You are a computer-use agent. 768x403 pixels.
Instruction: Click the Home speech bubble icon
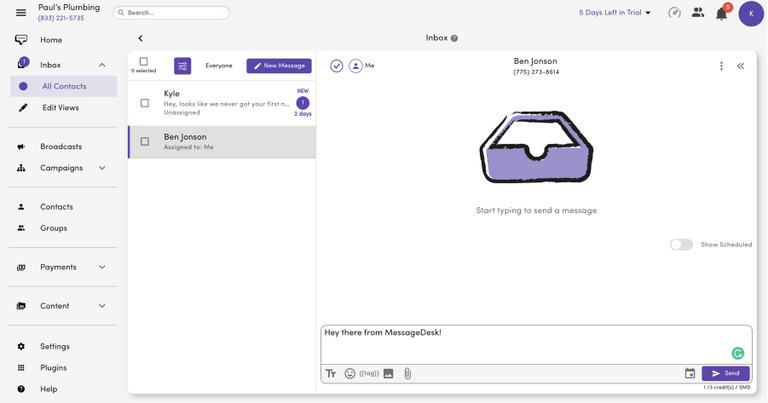click(x=21, y=40)
